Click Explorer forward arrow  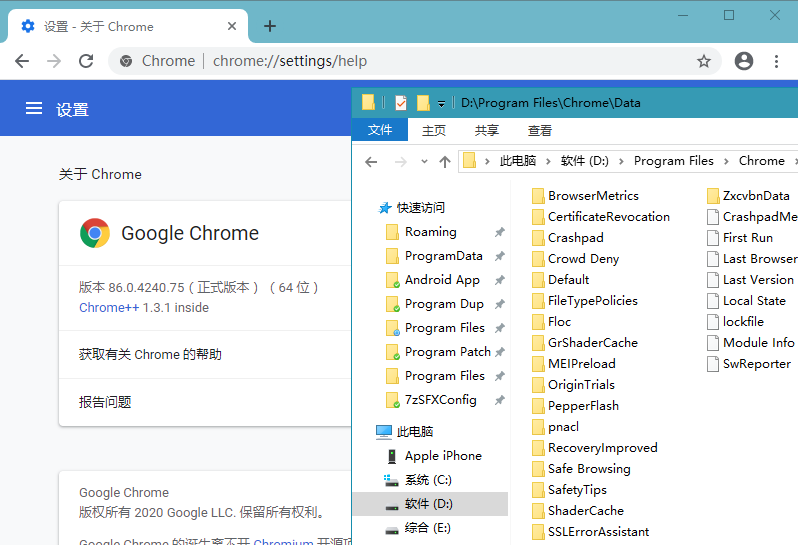pos(401,162)
